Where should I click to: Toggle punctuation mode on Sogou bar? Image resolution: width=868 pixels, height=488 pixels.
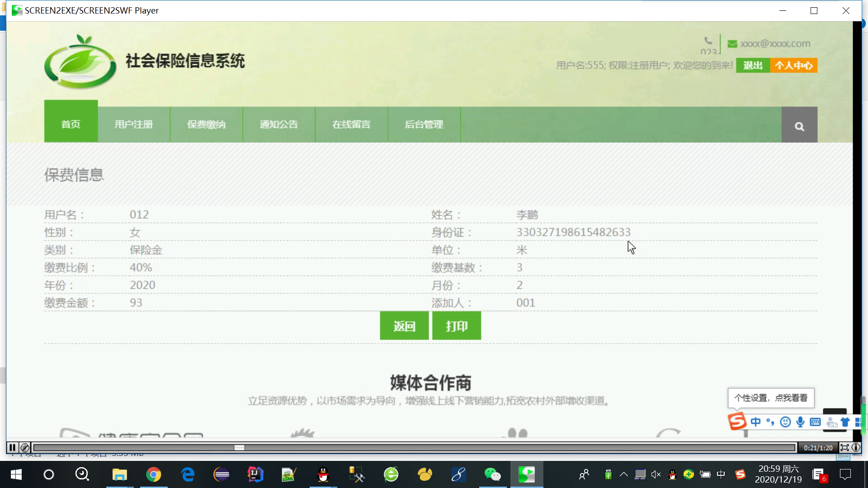point(770,422)
